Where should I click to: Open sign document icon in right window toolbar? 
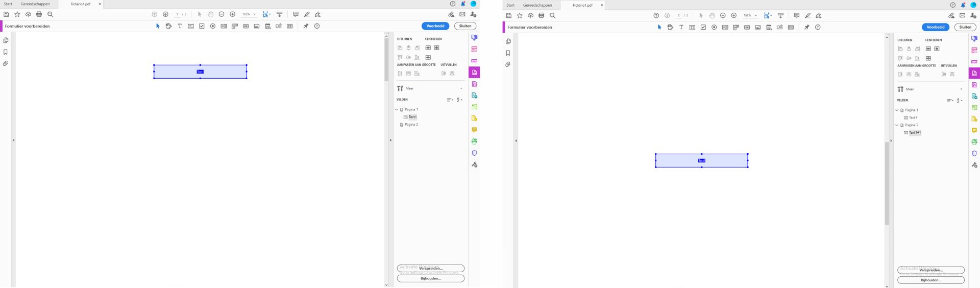click(819, 15)
